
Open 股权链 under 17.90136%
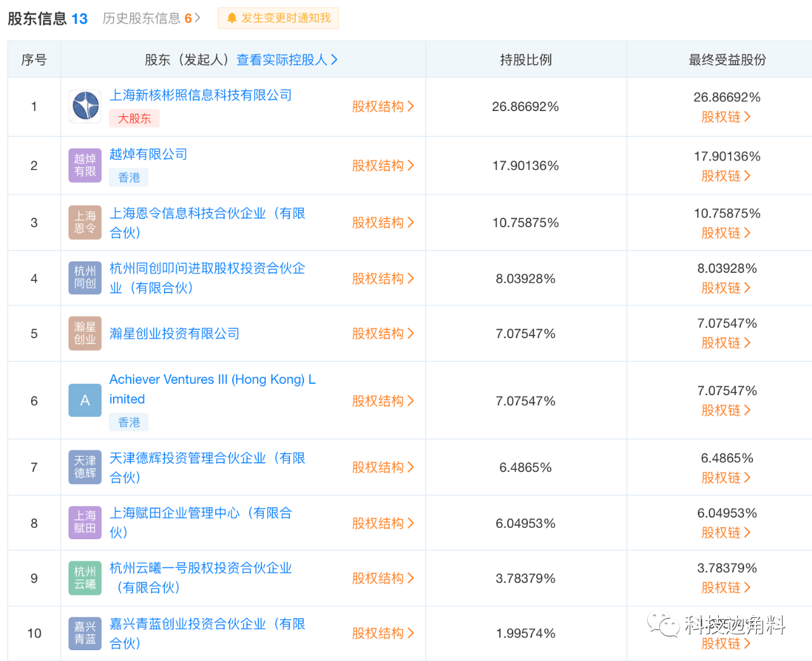[726, 176]
